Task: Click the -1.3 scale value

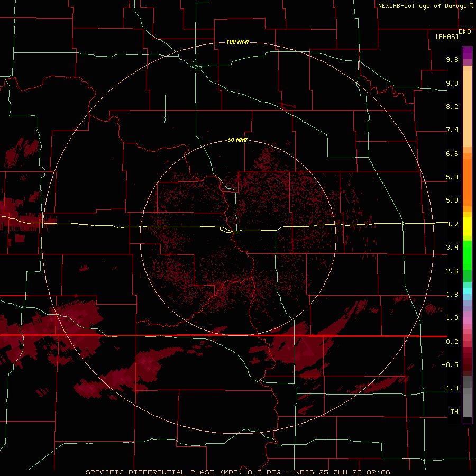Action: (x=450, y=388)
